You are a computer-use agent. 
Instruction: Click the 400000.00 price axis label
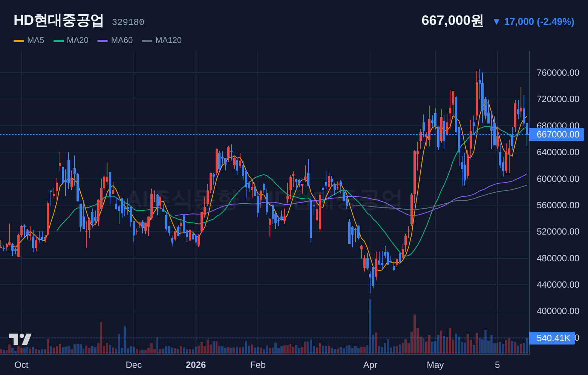558,311
